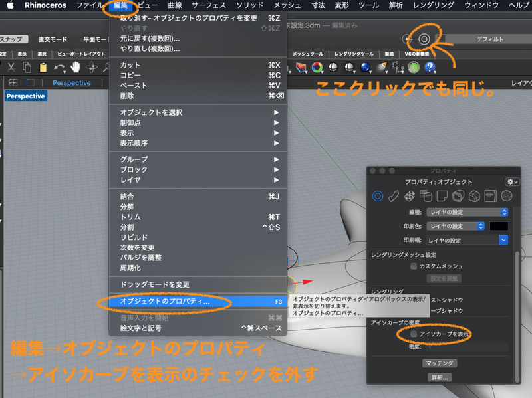Toggle the 直交モード button
Screen dimensions: 532x398
[53, 39]
